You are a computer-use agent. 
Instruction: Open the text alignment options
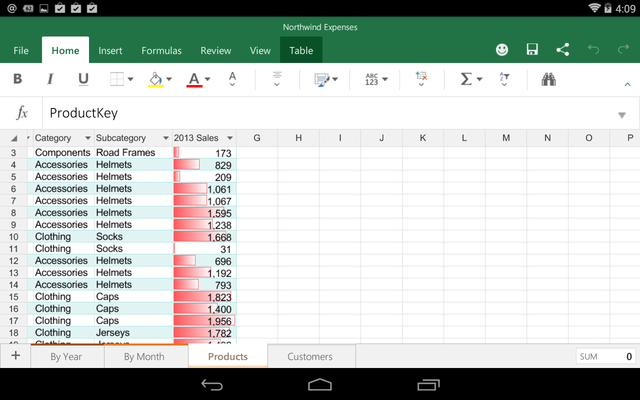pos(277,79)
